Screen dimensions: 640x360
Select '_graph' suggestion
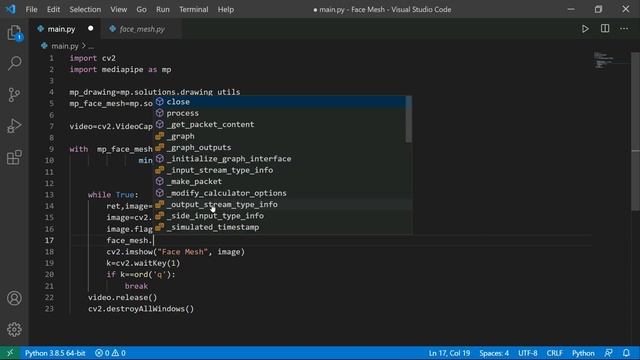[280, 136]
